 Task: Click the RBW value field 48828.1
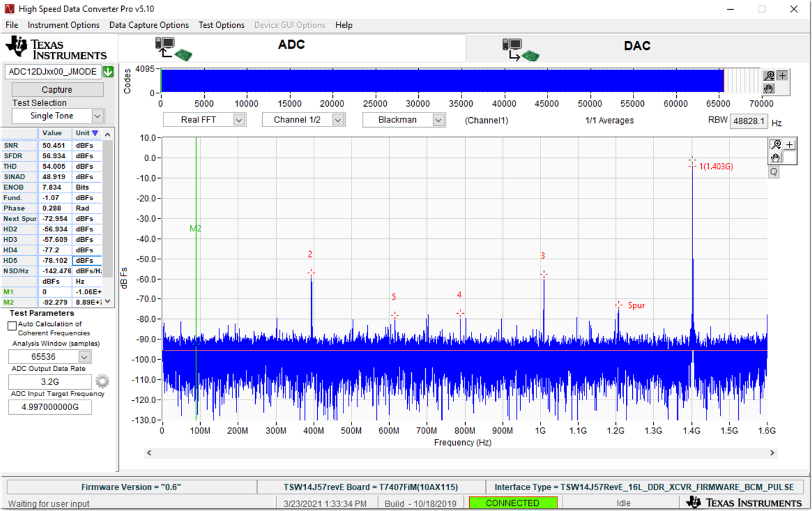(x=749, y=121)
